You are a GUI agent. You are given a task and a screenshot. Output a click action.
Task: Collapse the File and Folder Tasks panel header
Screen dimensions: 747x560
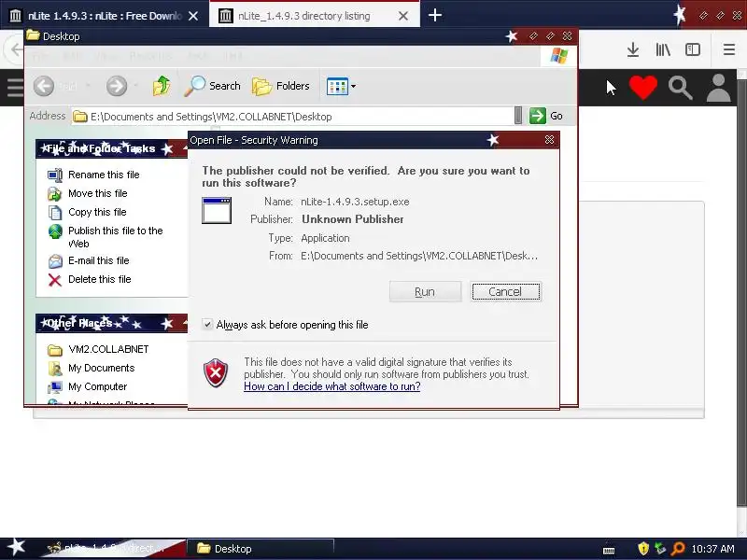click(x=112, y=148)
